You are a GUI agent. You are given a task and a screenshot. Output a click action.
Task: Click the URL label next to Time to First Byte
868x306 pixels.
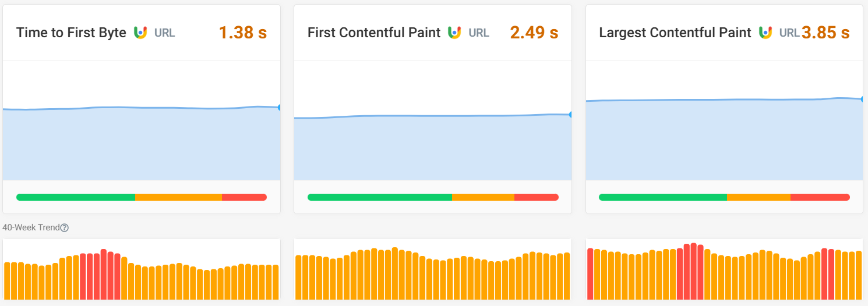164,33
